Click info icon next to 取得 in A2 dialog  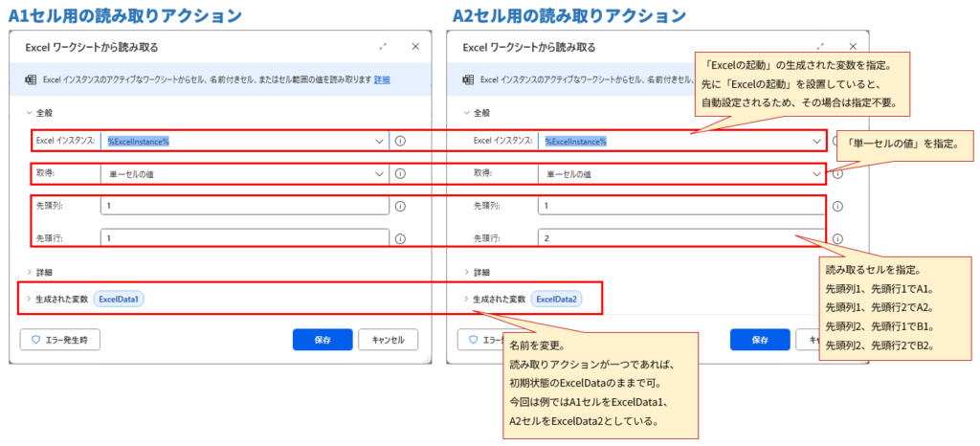(838, 174)
